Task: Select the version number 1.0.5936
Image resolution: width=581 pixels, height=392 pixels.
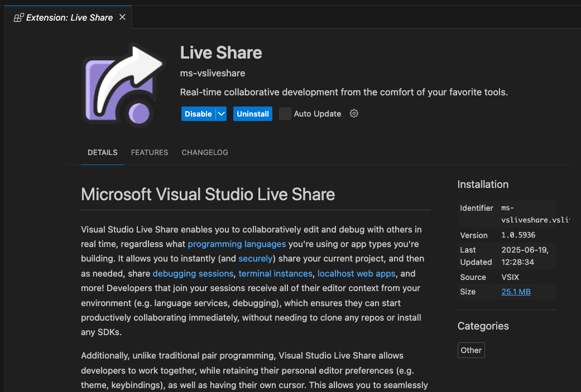Action: (x=518, y=235)
